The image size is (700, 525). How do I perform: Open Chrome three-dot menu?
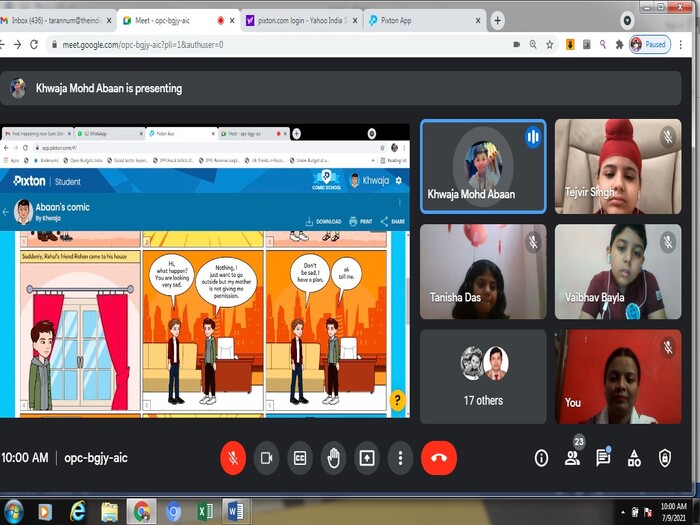[680, 45]
